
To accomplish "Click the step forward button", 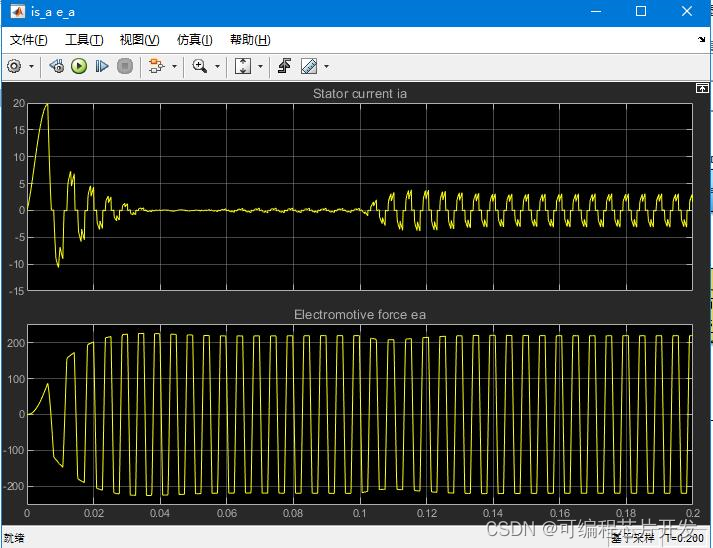I will click(x=101, y=66).
